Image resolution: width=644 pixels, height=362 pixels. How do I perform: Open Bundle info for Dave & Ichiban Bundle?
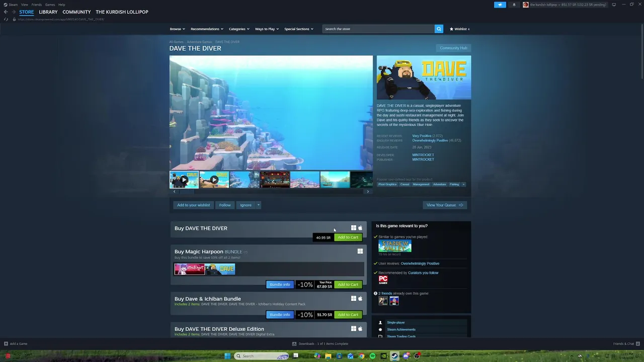pos(280,315)
